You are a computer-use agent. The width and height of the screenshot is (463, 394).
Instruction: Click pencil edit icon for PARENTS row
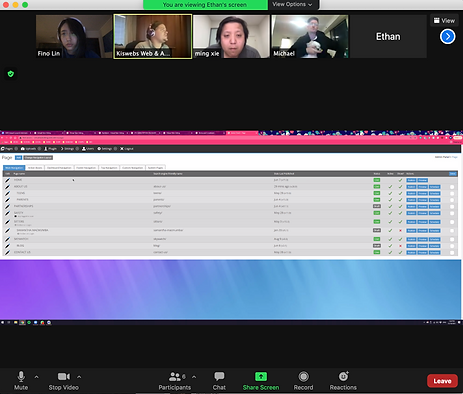pyautogui.click(x=7, y=200)
